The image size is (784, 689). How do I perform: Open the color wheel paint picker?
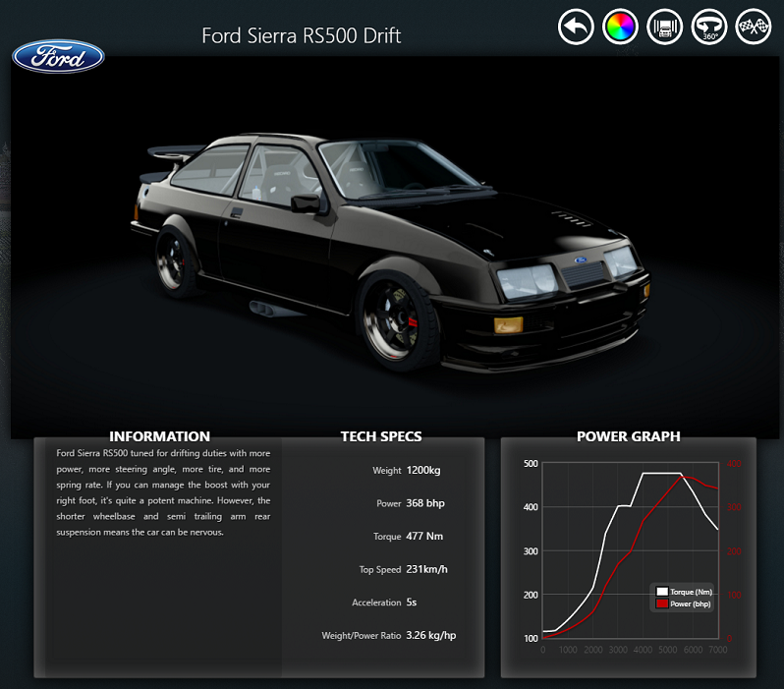coord(620,27)
